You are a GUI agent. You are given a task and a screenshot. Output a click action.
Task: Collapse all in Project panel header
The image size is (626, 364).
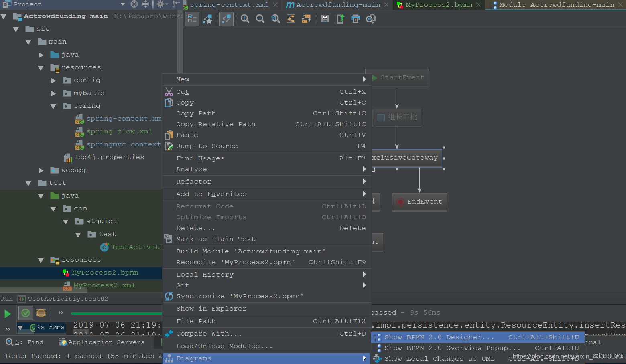click(145, 4)
